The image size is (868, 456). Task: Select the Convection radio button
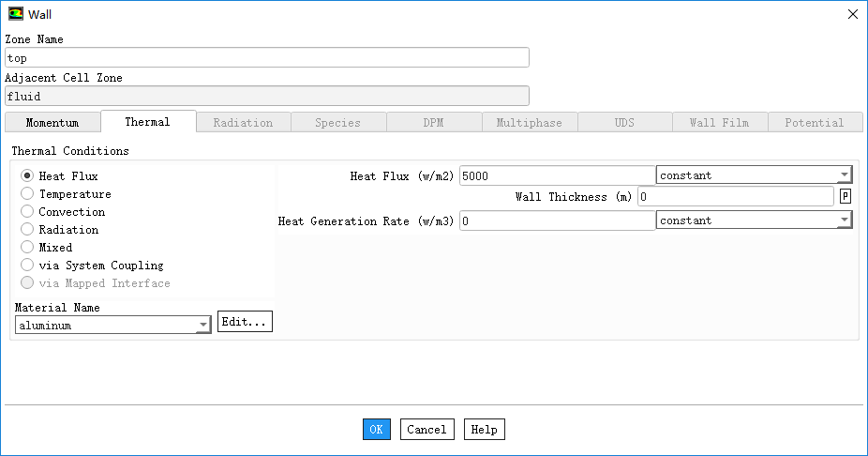pyautogui.click(x=27, y=212)
